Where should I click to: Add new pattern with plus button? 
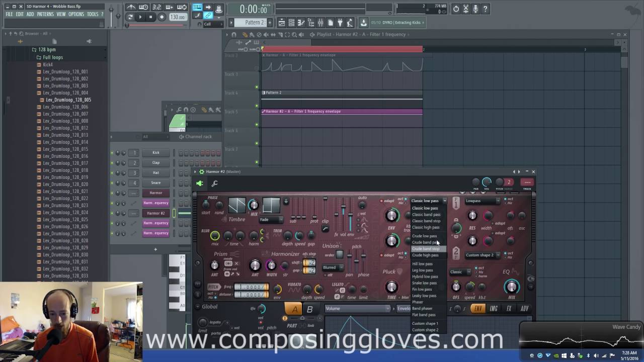270,23
